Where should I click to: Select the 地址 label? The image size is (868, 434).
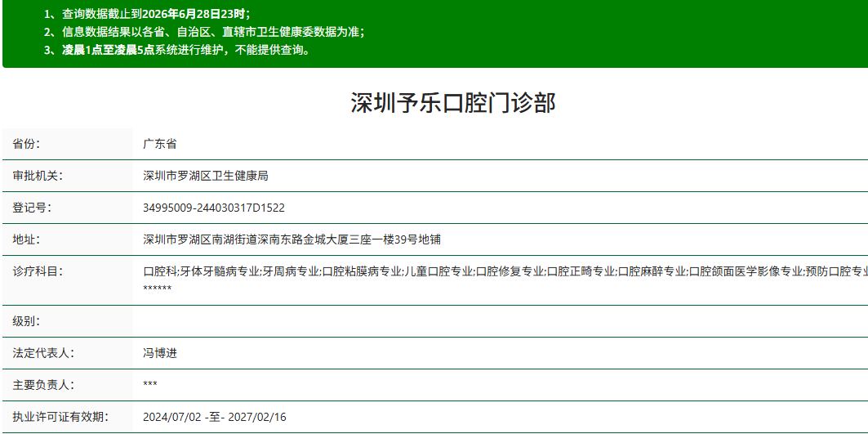click(26, 239)
